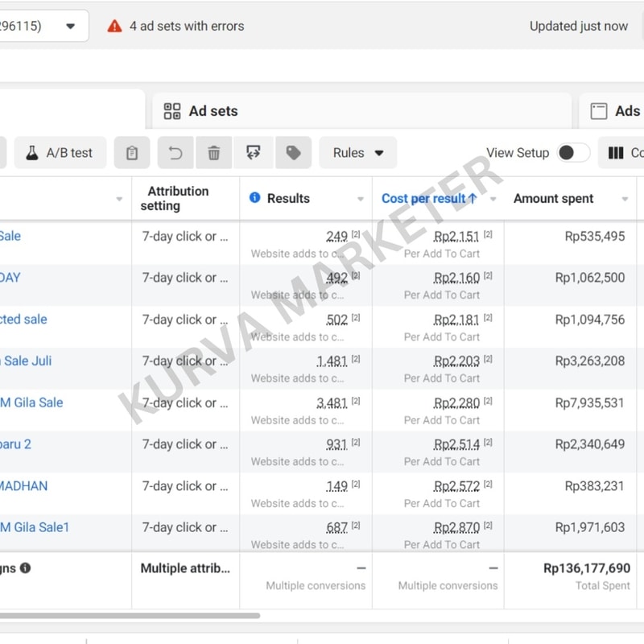Screen dimensions: 644x644
Task: Click the Amount spent column header
Action: click(x=553, y=198)
